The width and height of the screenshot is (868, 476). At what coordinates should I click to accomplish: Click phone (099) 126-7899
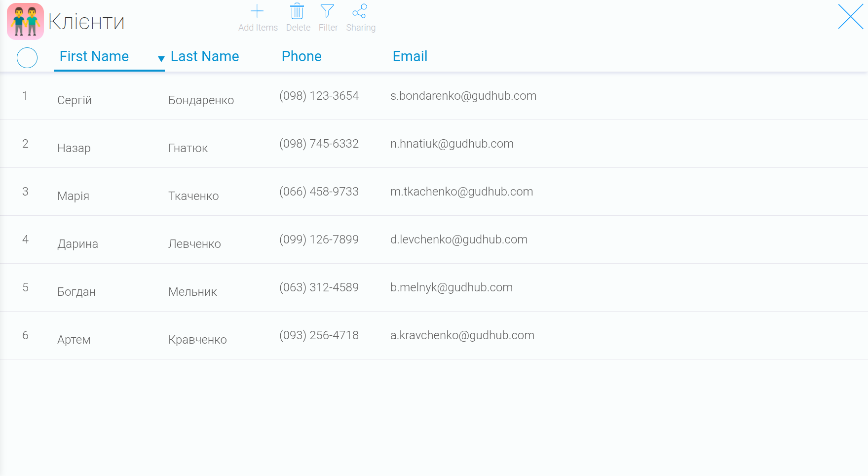pyautogui.click(x=319, y=239)
